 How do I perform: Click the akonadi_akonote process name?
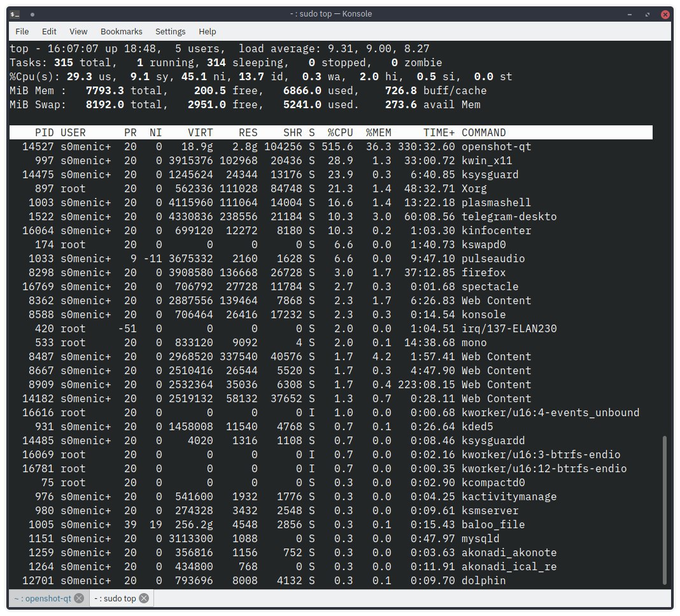(x=509, y=553)
